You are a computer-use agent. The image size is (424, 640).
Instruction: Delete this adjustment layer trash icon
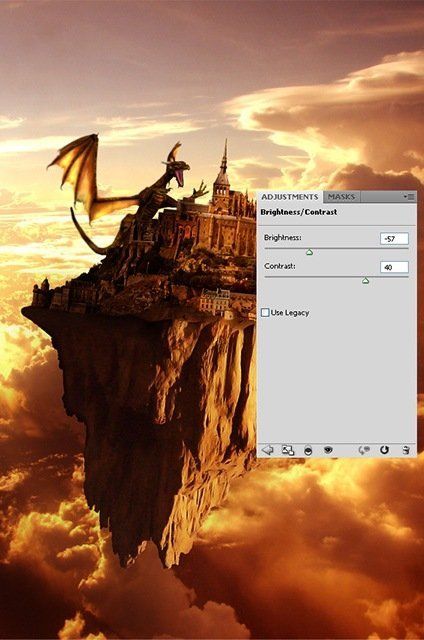click(x=406, y=450)
